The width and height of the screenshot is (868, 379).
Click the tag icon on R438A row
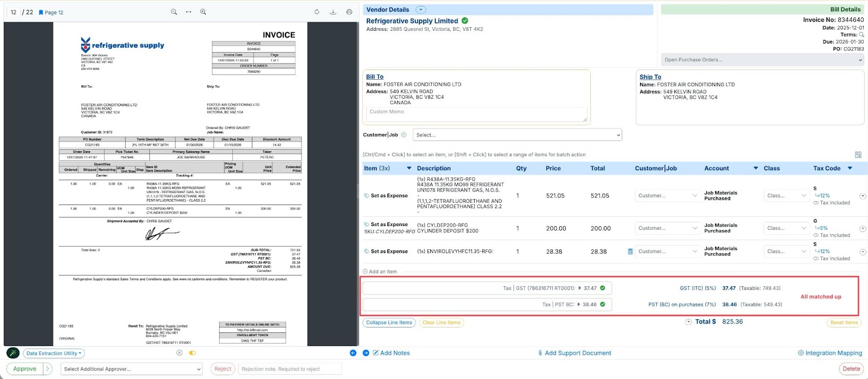pyautogui.click(x=367, y=196)
